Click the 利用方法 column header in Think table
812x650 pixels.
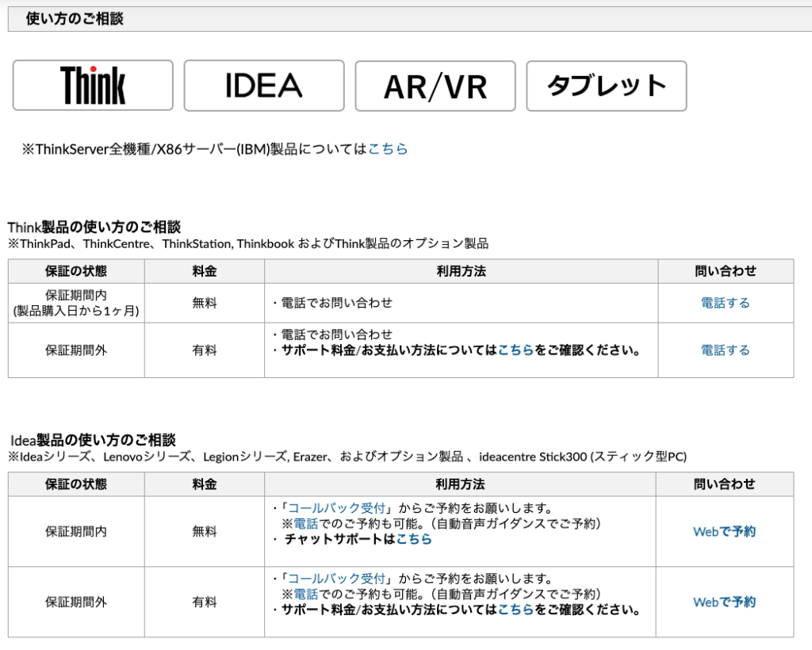(x=461, y=271)
